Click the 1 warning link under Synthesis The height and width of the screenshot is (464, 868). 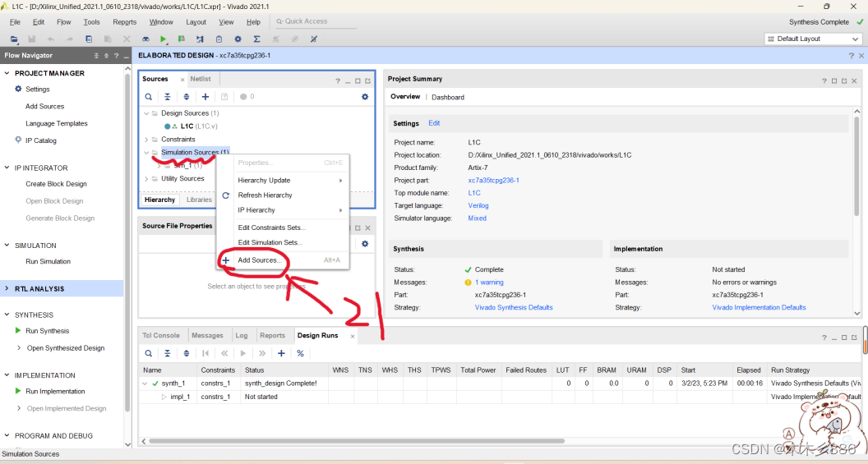[x=489, y=283]
